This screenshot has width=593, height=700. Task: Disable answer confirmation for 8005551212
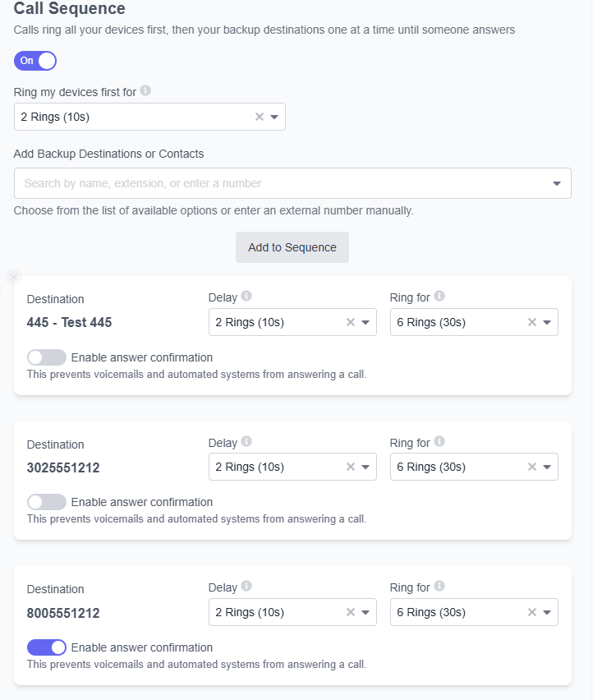click(x=46, y=647)
